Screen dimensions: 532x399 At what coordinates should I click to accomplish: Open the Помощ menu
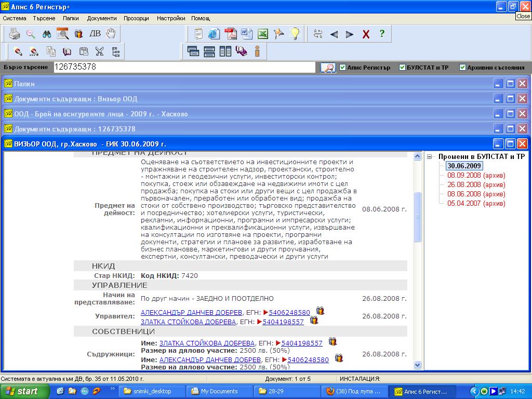pos(201,18)
